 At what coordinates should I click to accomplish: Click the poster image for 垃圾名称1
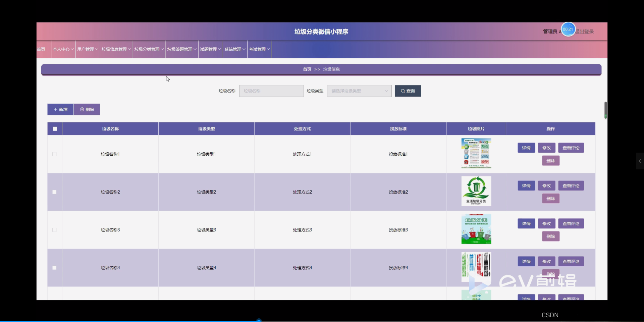click(x=476, y=153)
